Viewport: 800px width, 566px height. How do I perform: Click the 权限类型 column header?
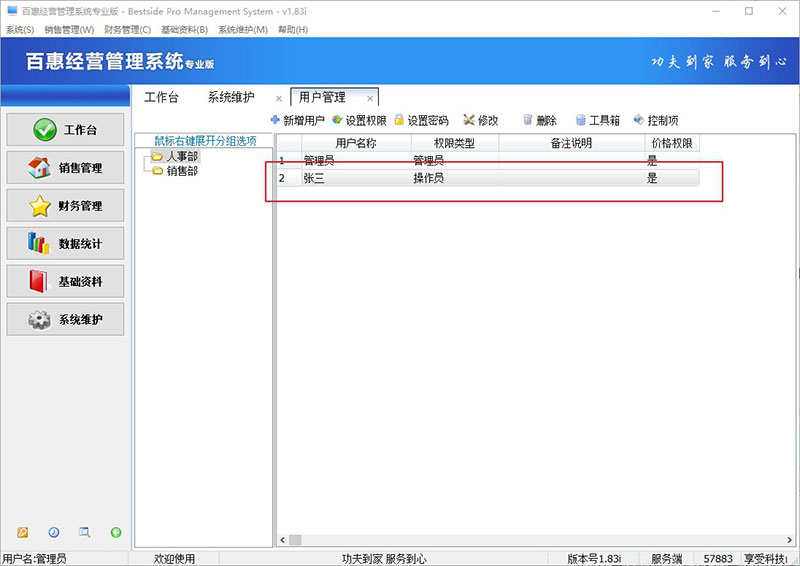455,143
